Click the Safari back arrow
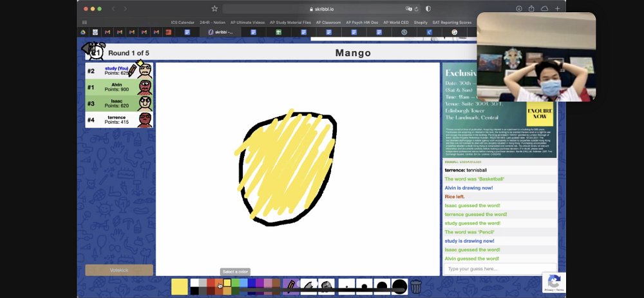The image size is (644, 298). (x=113, y=8)
